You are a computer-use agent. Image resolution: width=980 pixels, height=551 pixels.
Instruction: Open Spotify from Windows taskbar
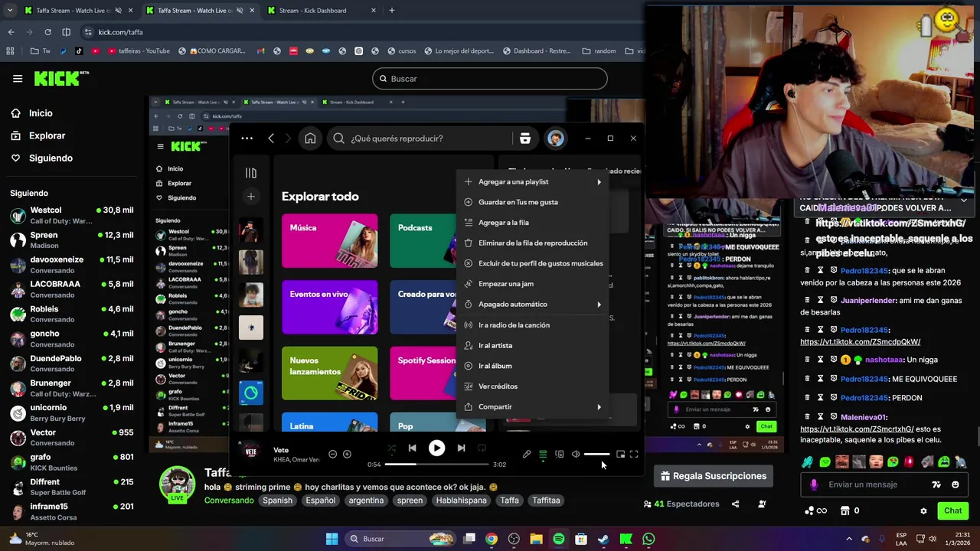coord(559,539)
